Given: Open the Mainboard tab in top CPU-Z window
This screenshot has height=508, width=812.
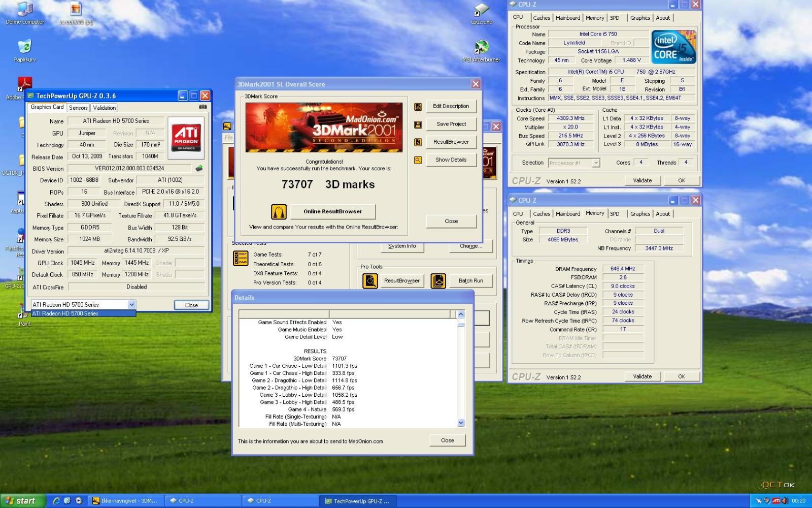Looking at the screenshot, I should tap(568, 18).
